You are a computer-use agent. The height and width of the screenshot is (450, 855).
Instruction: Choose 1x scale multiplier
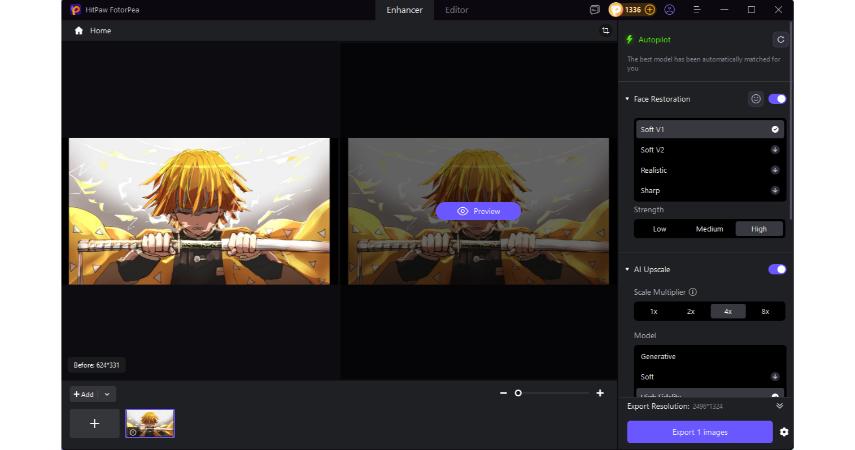pyautogui.click(x=654, y=311)
